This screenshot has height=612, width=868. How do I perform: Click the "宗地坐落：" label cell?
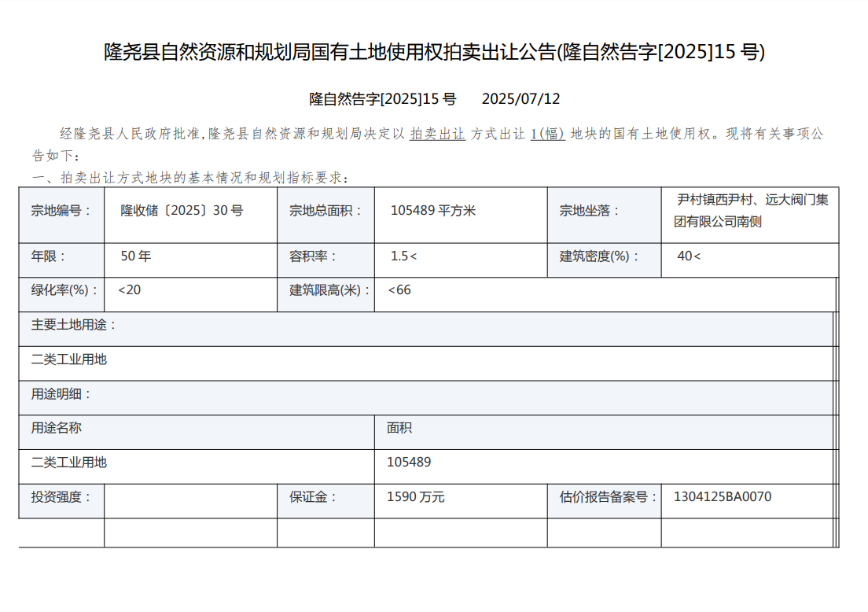[x=604, y=215]
